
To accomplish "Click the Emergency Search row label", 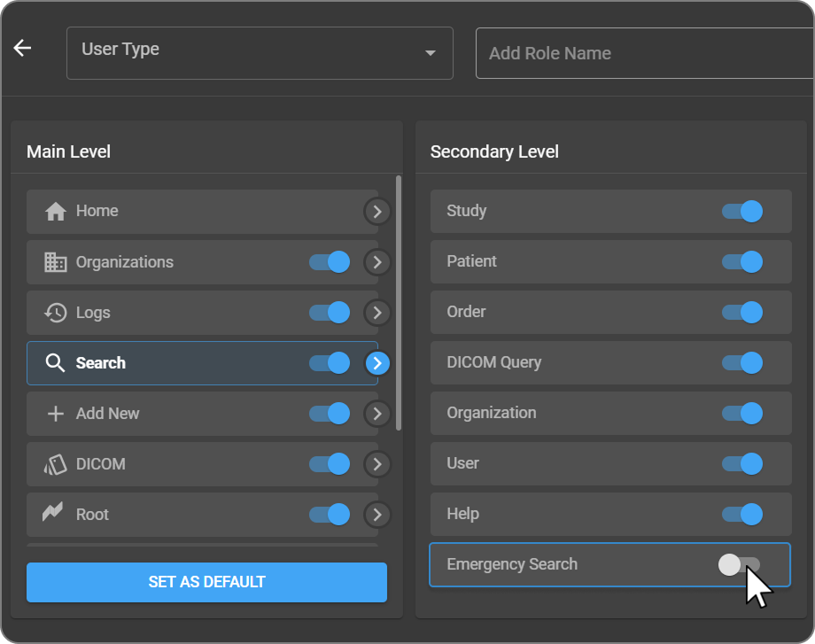I will pos(513,564).
